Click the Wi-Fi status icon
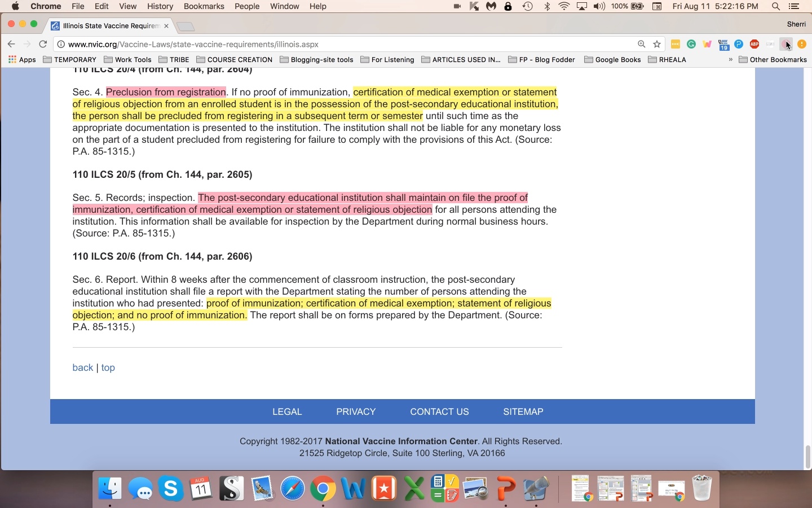This screenshot has width=812, height=508. pos(564,6)
